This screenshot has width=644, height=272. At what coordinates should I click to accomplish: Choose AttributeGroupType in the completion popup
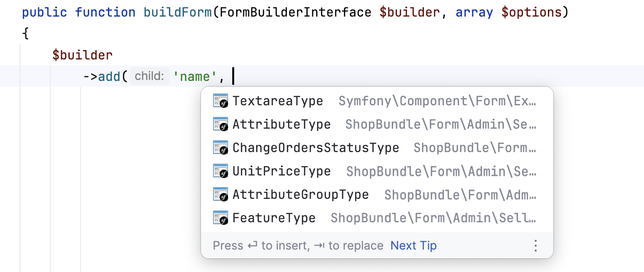[301, 194]
